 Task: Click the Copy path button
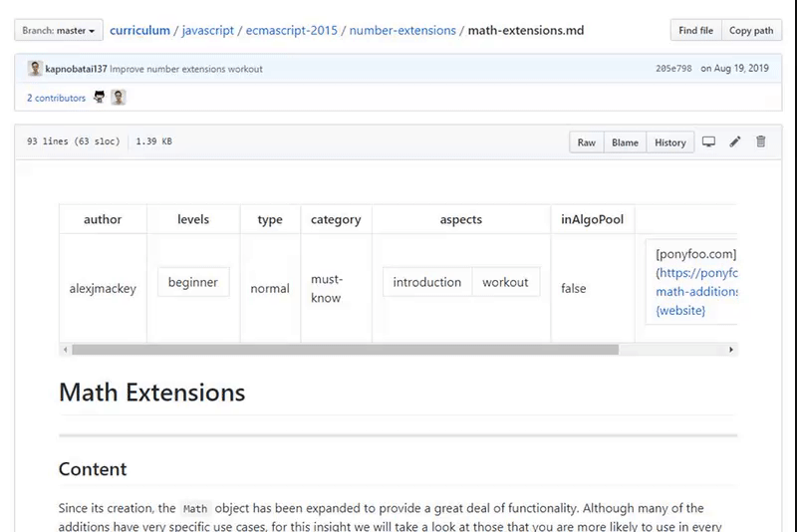751,31
